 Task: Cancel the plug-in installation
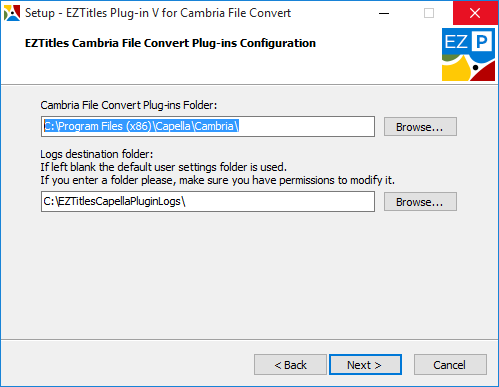coord(450,365)
